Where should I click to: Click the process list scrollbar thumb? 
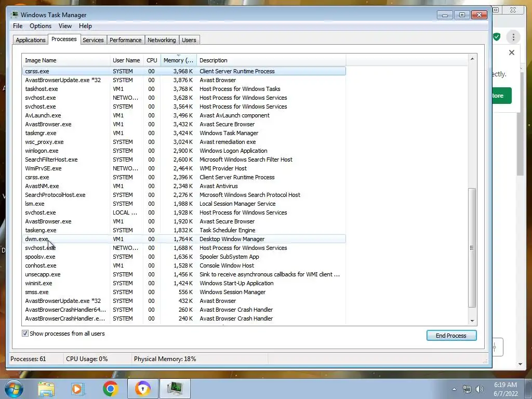(x=472, y=248)
